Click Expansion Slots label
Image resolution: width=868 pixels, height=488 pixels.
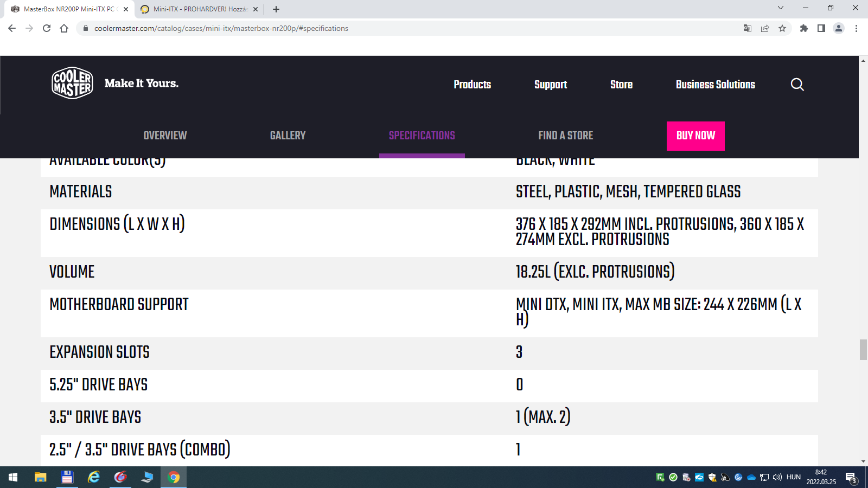[99, 352]
